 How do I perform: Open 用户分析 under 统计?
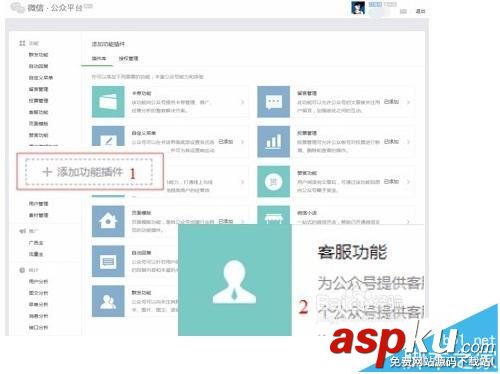coord(38,282)
